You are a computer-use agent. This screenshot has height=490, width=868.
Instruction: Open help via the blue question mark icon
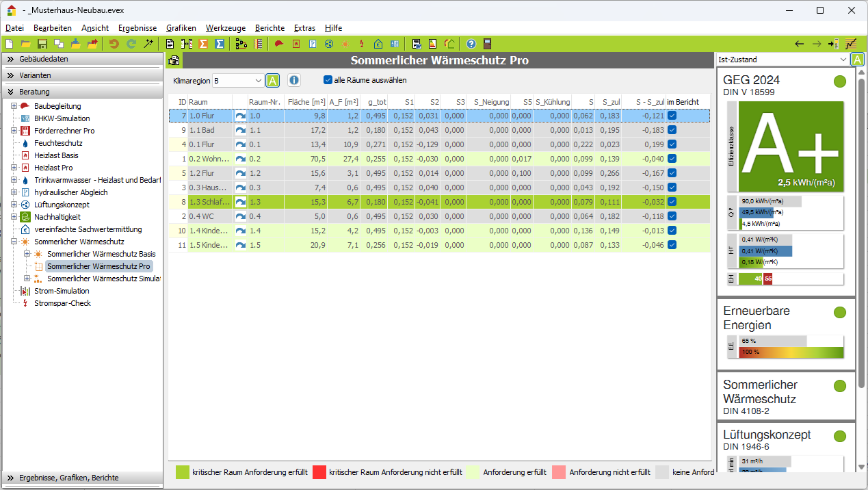click(x=471, y=44)
